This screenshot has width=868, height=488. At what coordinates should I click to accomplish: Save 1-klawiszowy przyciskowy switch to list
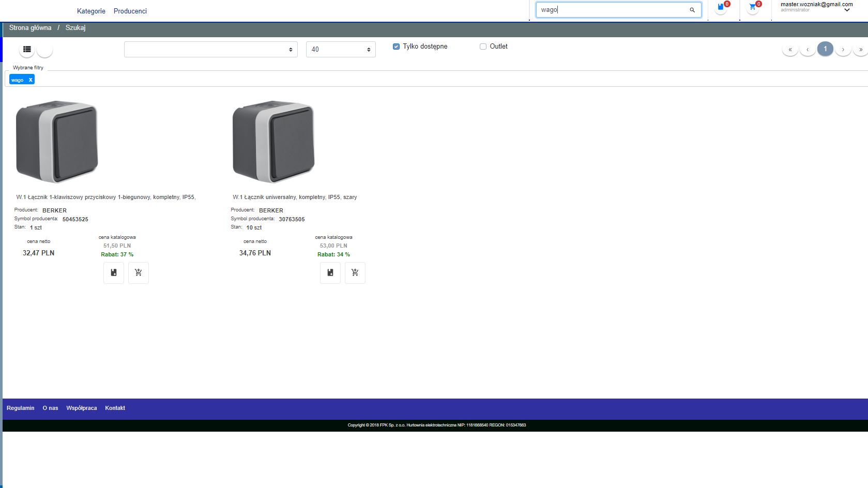coord(114,272)
